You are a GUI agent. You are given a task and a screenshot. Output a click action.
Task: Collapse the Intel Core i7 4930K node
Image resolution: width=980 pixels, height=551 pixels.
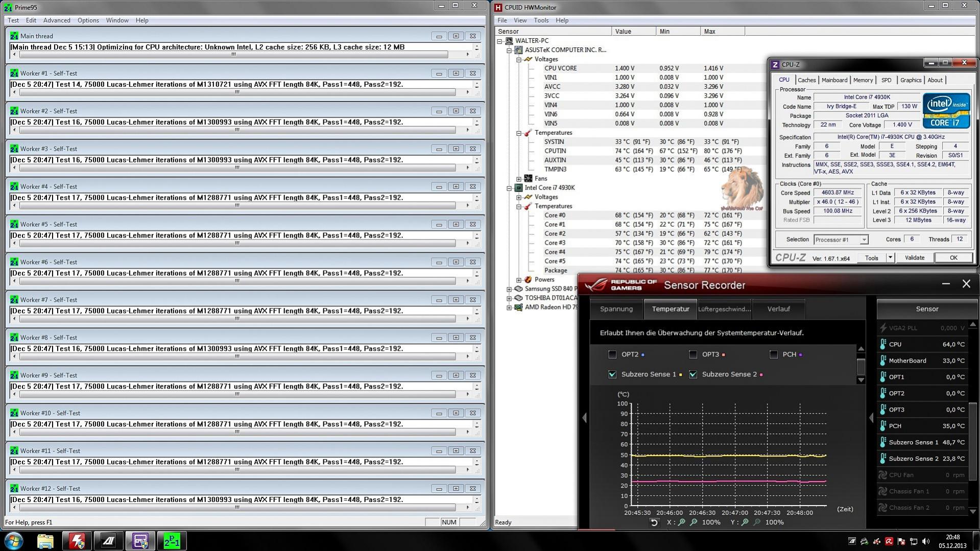[x=509, y=188]
